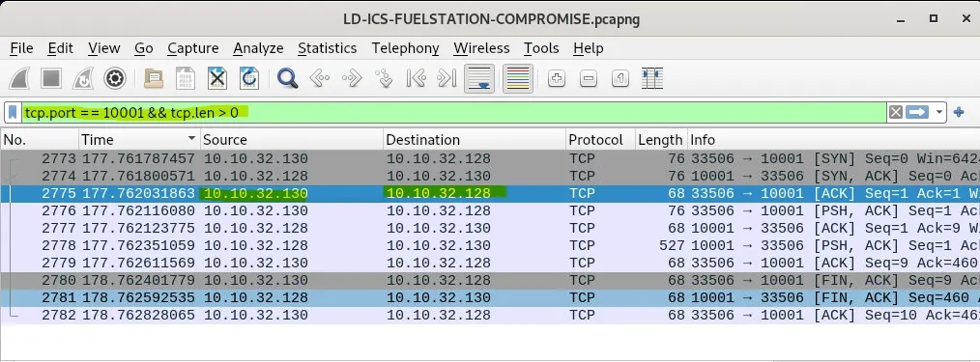Open the Statistics menu

(327, 48)
